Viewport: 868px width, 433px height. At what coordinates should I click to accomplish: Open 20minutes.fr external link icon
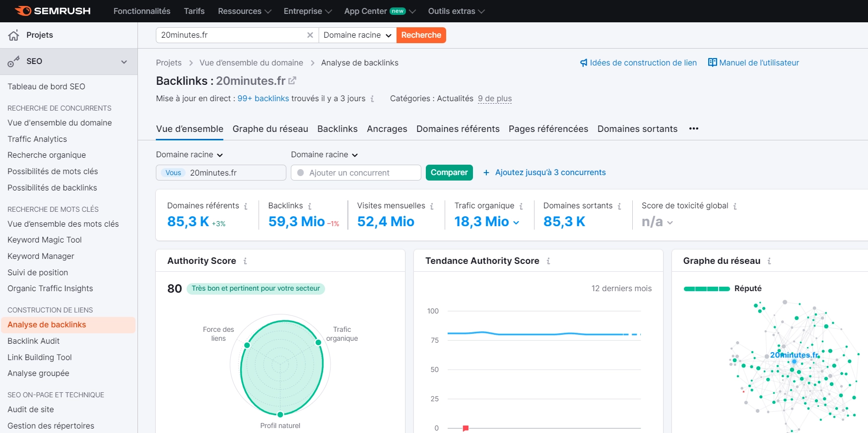(292, 80)
